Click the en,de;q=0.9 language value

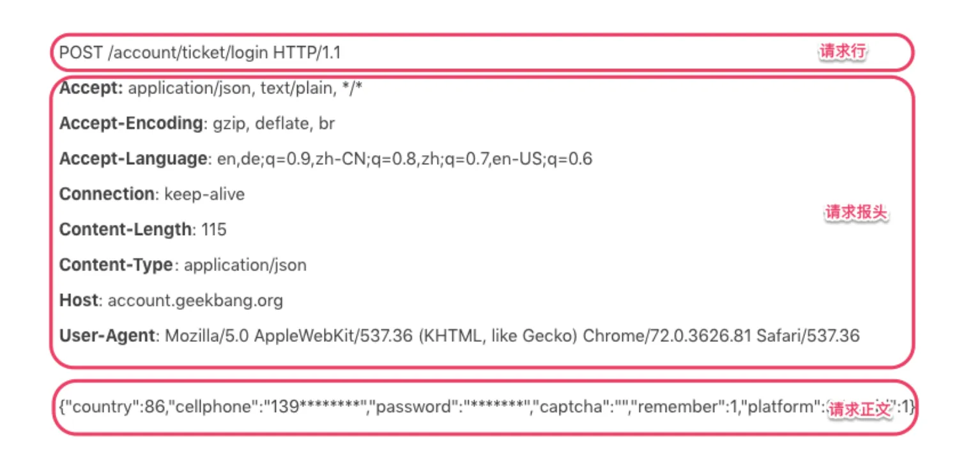[404, 159]
